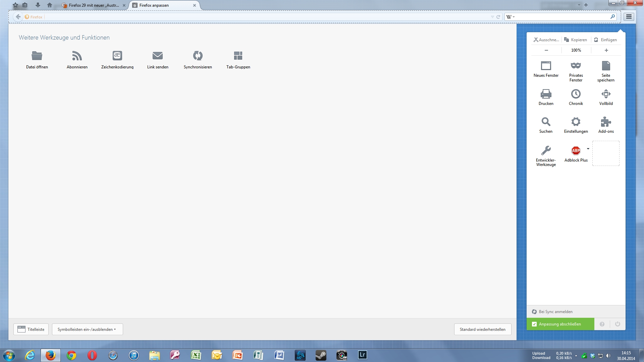Click Standard wiederherstellen button

coord(482,329)
